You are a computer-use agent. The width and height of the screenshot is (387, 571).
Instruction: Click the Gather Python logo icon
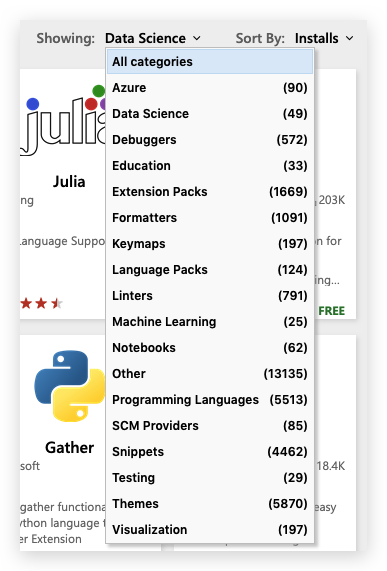(x=70, y=386)
